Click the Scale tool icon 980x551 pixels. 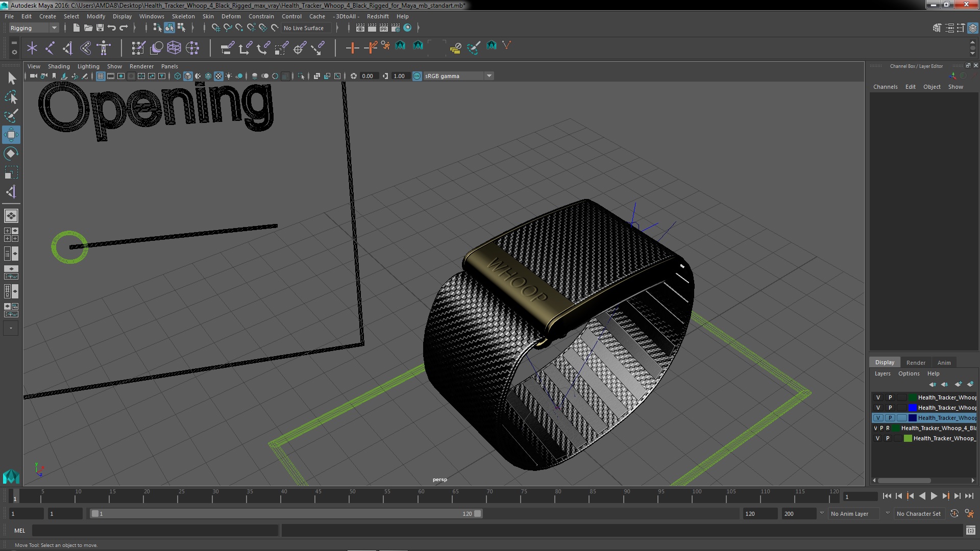(x=11, y=172)
